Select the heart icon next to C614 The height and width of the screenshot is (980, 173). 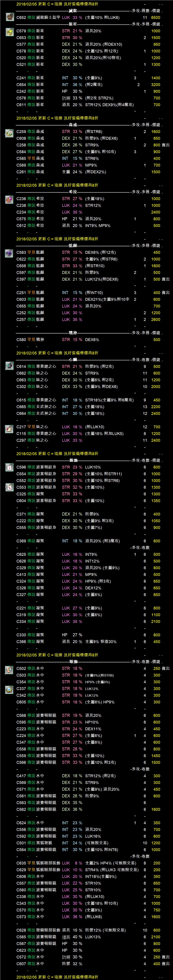tap(10, 366)
